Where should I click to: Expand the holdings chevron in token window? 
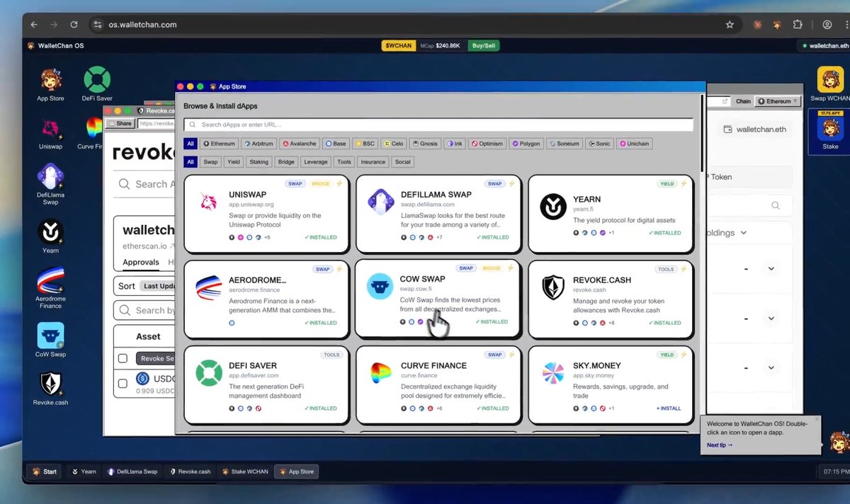click(744, 232)
